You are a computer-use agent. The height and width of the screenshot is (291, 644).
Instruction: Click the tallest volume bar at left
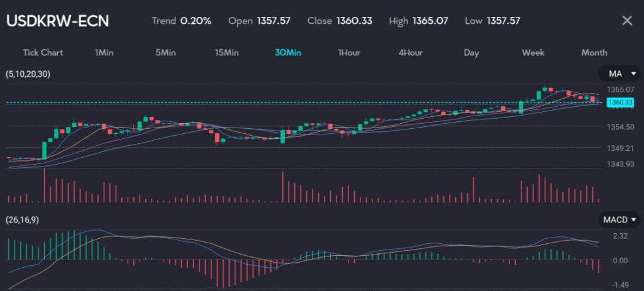(44, 186)
